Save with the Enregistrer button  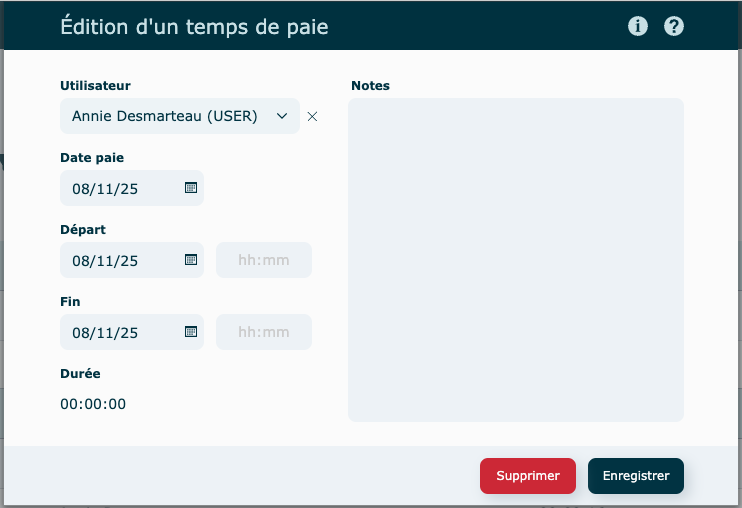[635, 476]
